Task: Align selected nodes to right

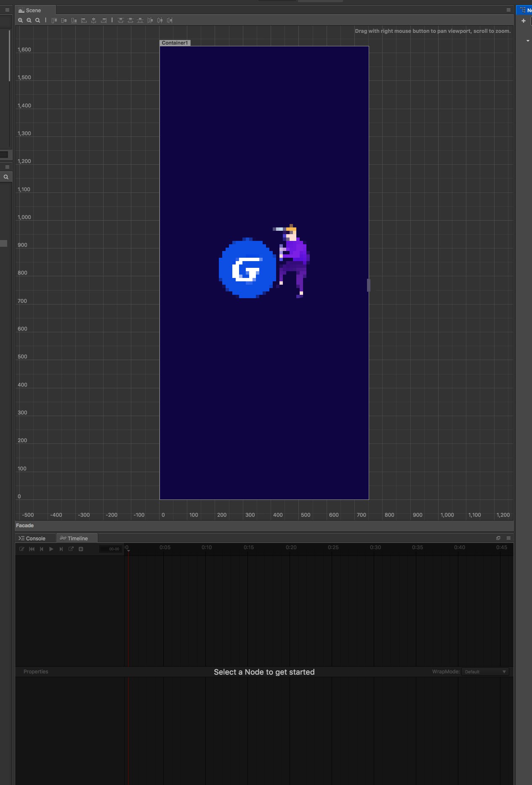Action: (104, 20)
